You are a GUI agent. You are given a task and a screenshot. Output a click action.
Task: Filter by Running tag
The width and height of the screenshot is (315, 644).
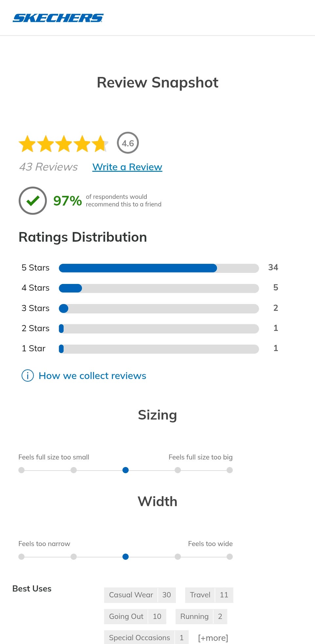tap(201, 616)
